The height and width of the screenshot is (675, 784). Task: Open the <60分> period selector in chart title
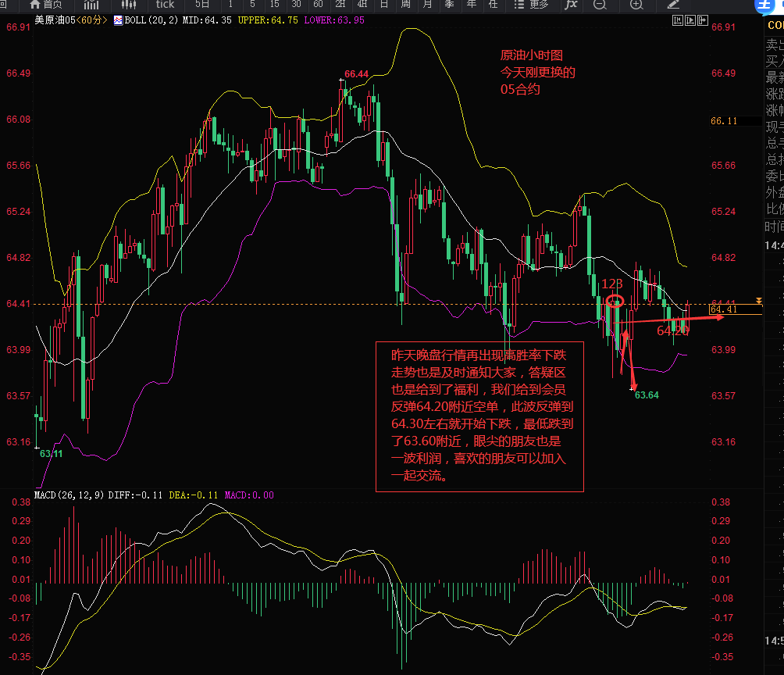tap(93, 20)
